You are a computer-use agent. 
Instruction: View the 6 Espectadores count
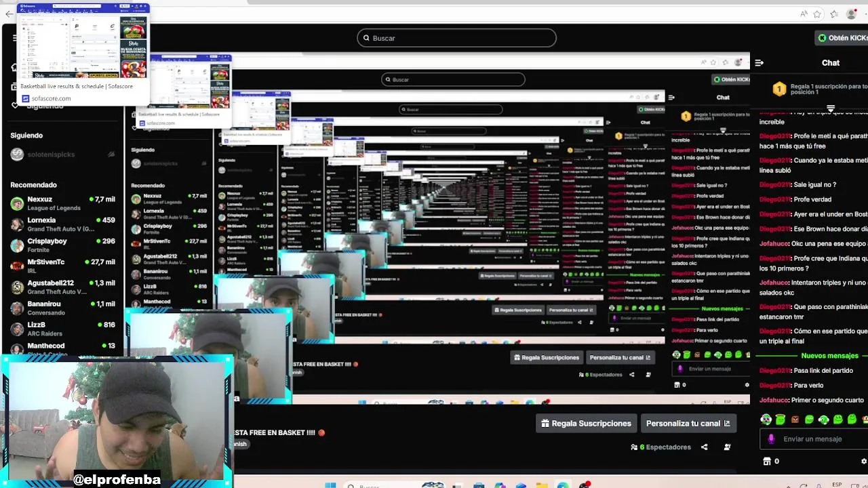coord(660,447)
